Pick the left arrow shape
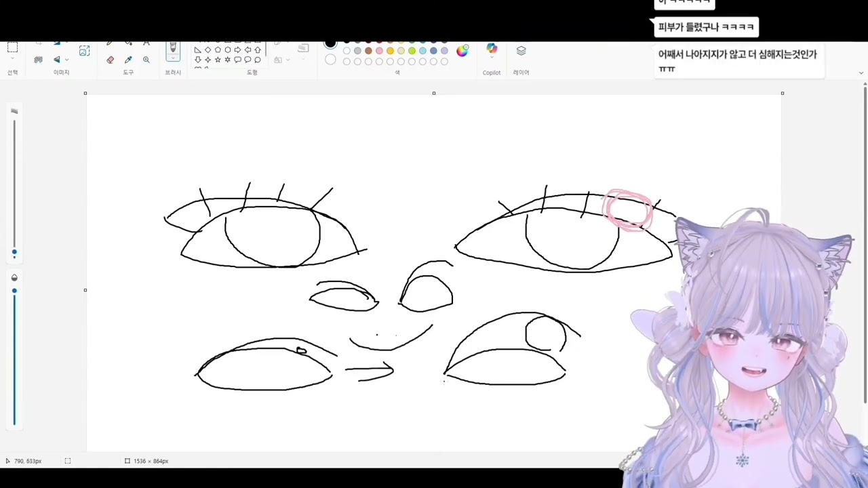The width and height of the screenshot is (868, 488). click(248, 50)
